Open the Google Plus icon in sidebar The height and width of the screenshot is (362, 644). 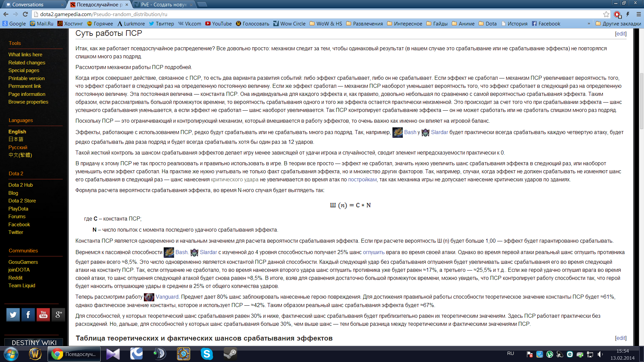coord(58,315)
